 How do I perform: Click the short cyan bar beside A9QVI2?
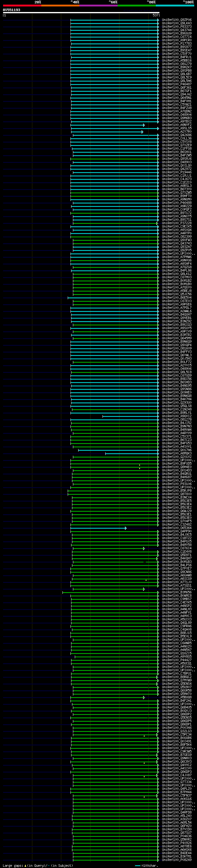[x=131, y=416]
